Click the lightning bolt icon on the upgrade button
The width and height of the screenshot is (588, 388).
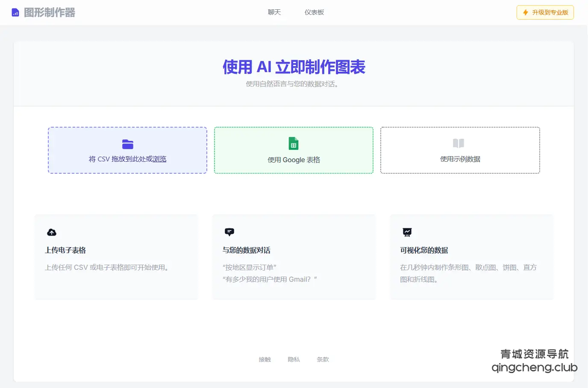point(525,12)
